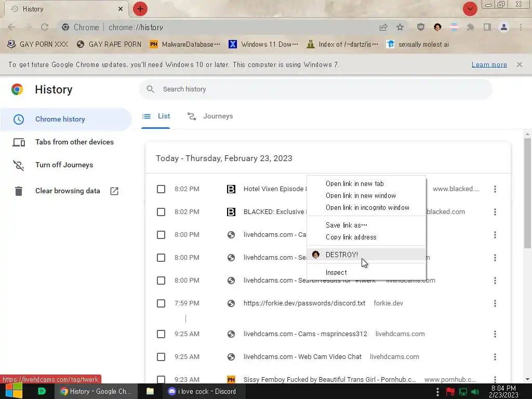The height and width of the screenshot is (399, 532).
Task: Open the Extensions puzzle-piece menu
Action: click(470, 27)
